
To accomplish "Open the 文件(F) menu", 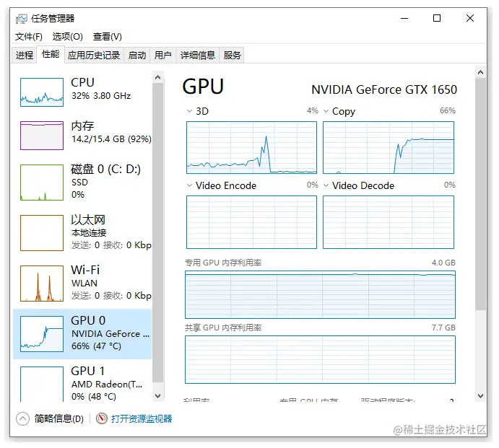I will tap(29, 37).
